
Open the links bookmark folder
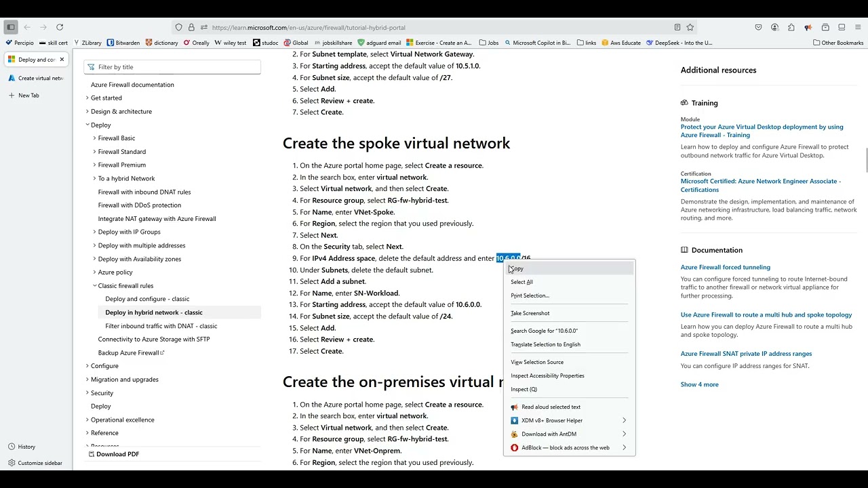(x=587, y=43)
